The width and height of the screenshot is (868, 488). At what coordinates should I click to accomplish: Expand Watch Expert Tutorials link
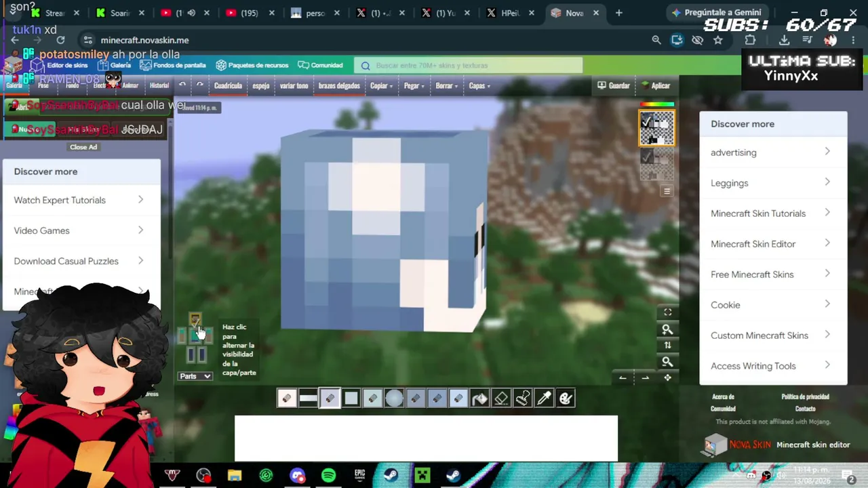80,200
